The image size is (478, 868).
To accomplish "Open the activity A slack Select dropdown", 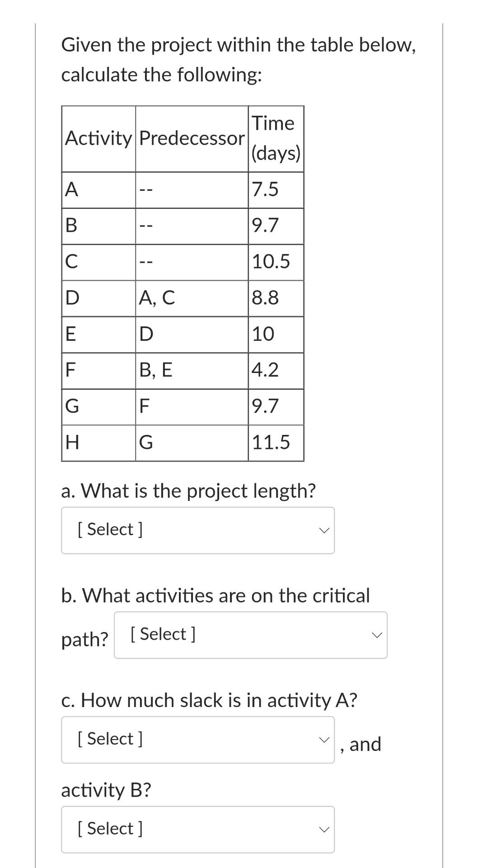I will pos(197,738).
